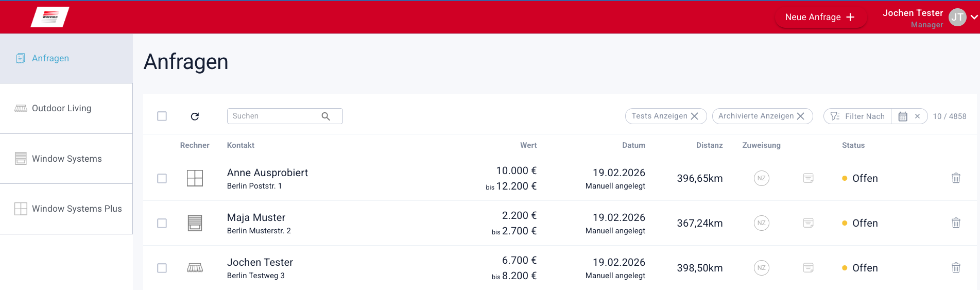This screenshot has width=980, height=290.
Task: Check the box for Maja Muster row
Action: tap(162, 223)
